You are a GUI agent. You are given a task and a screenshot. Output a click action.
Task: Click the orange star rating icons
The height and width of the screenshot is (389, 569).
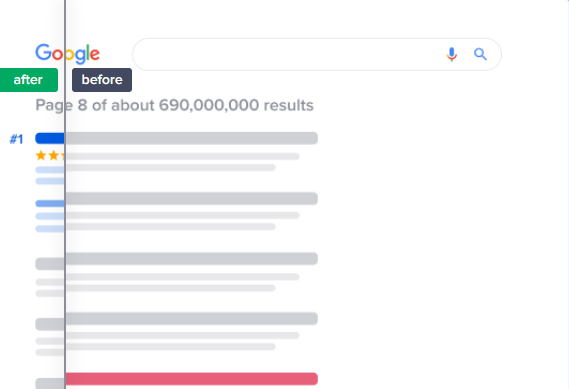coord(50,156)
